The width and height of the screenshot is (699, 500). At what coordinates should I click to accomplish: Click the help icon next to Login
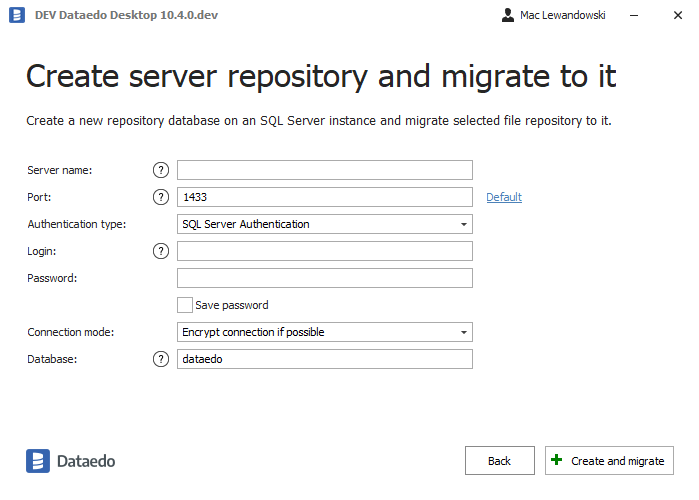(161, 251)
